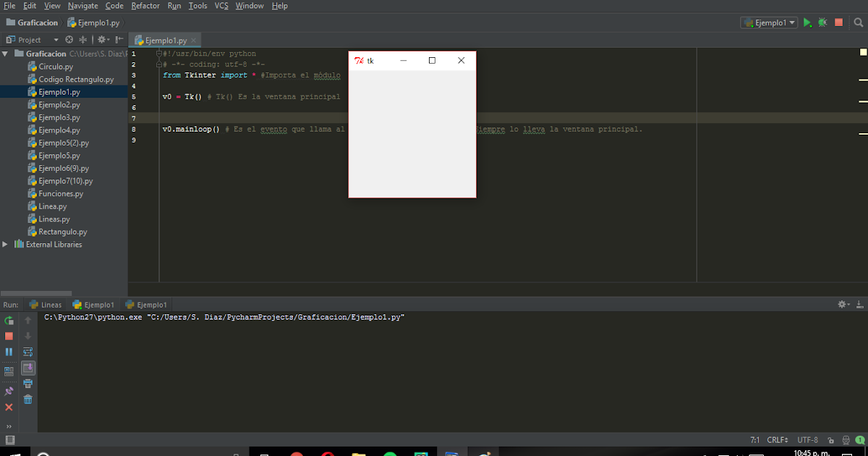Jump to the end of console output
This screenshot has height=456, width=868.
coord(27,368)
